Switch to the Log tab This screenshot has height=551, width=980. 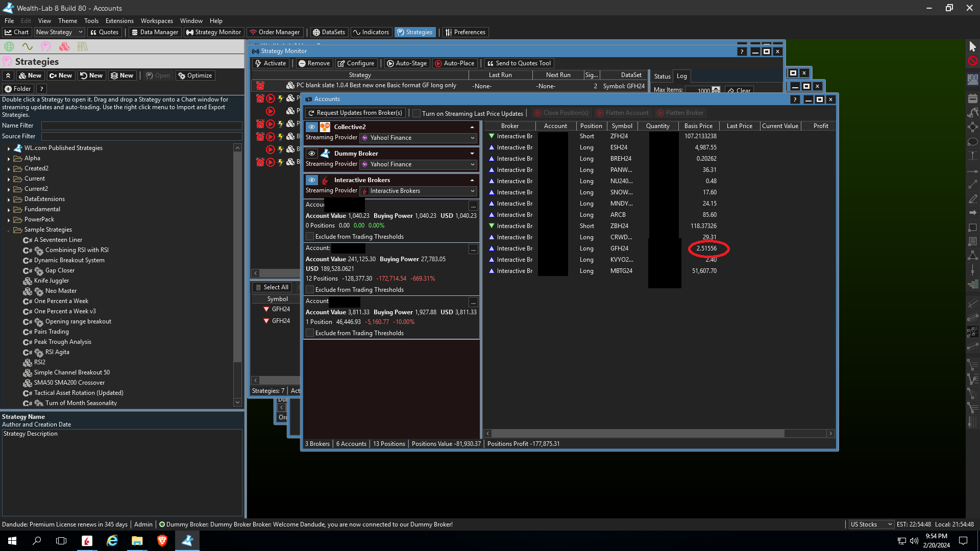[681, 76]
